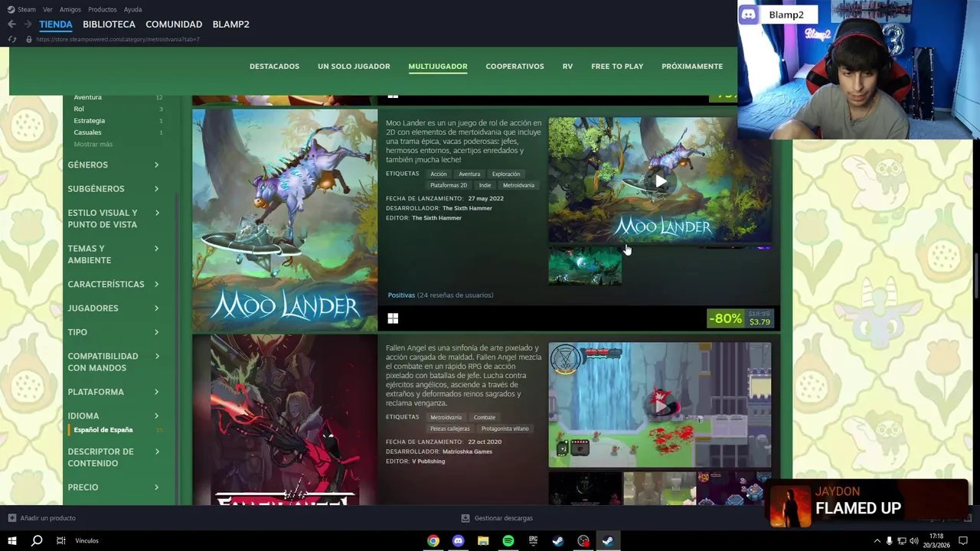Open the Steam menu item
The width and height of the screenshot is (980, 551).
27,9
